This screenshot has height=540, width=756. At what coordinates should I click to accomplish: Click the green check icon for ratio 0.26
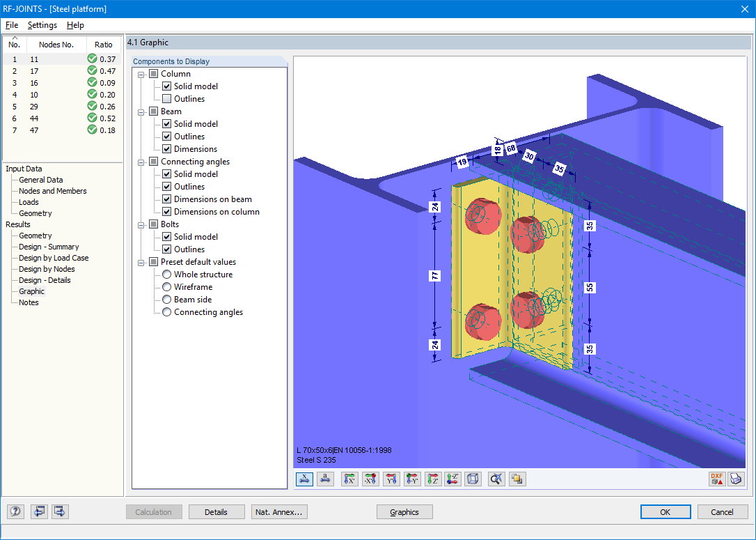click(92, 106)
